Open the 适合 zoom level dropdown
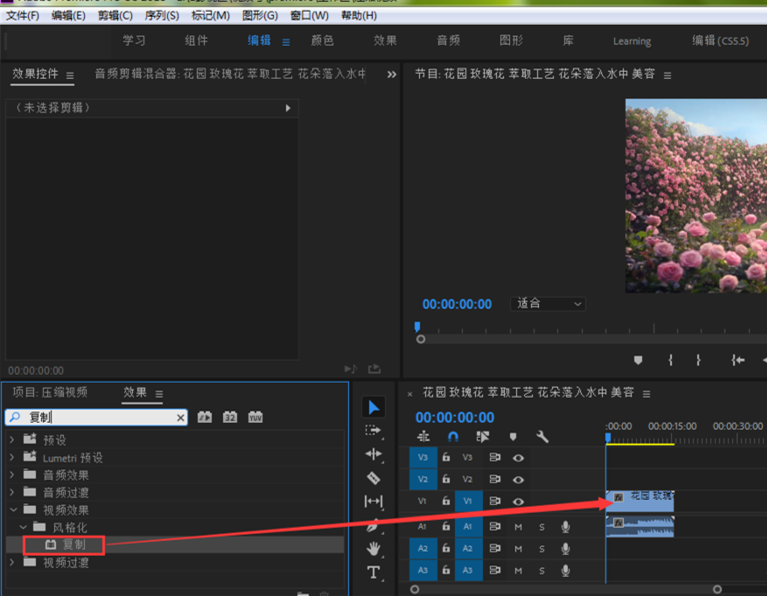Image resolution: width=767 pixels, height=596 pixels. [547, 304]
